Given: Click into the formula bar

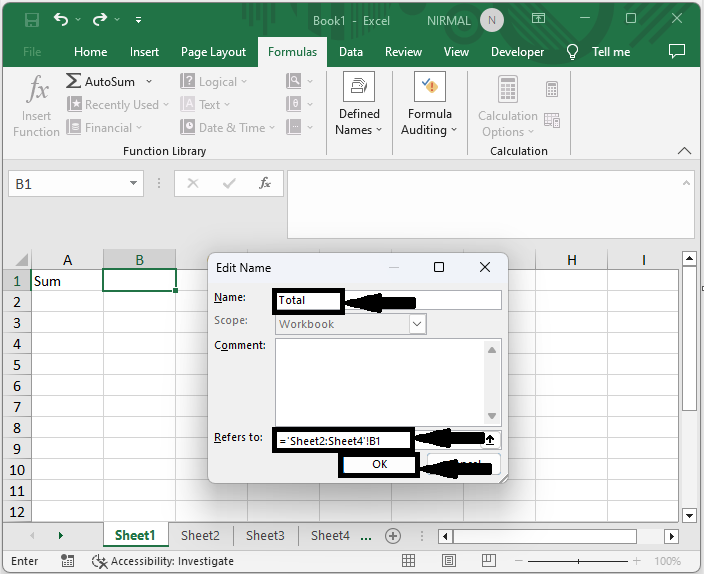Looking at the screenshot, I should tap(485, 204).
